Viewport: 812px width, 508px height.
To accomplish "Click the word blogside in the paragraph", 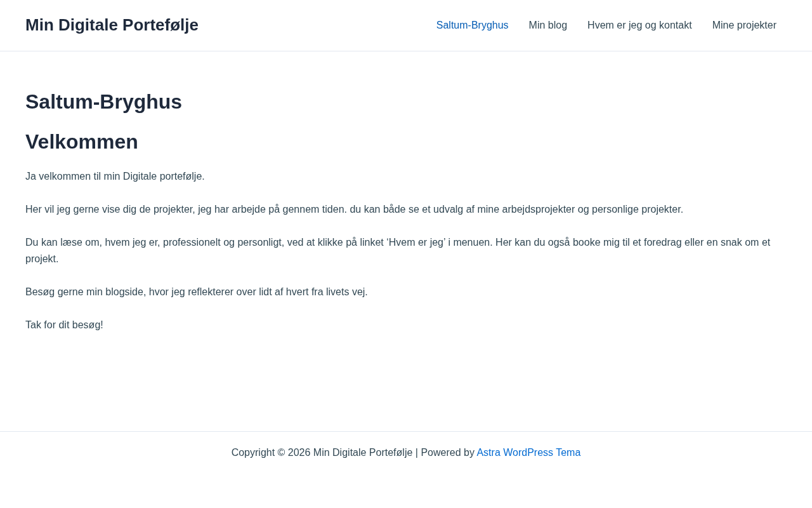I will (125, 292).
